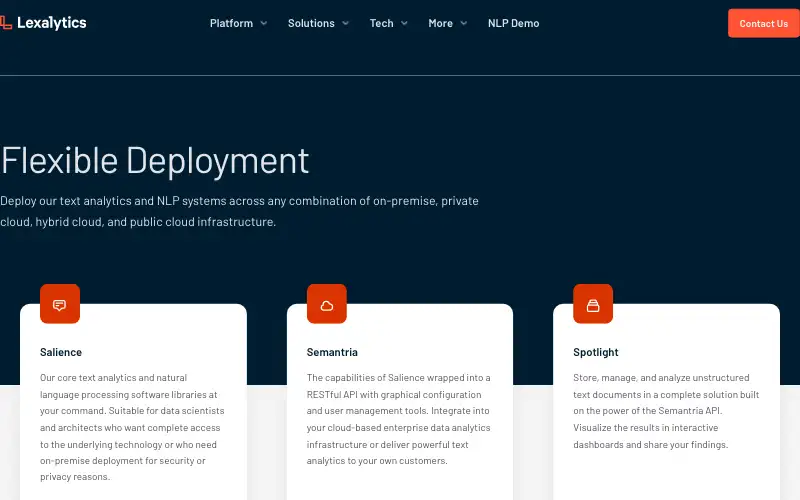Click the Semantria cloud icon
Viewport: 800px width, 500px height.
pos(327,304)
